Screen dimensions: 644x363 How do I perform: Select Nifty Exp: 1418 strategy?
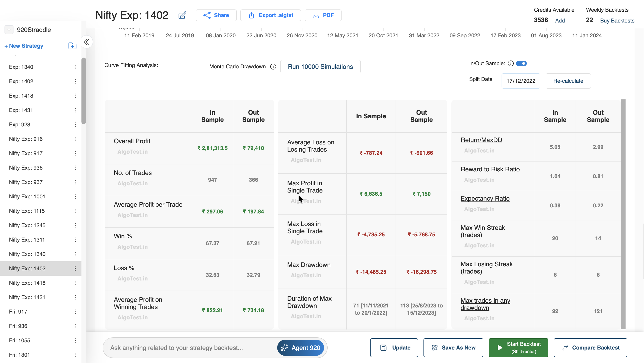tap(27, 283)
